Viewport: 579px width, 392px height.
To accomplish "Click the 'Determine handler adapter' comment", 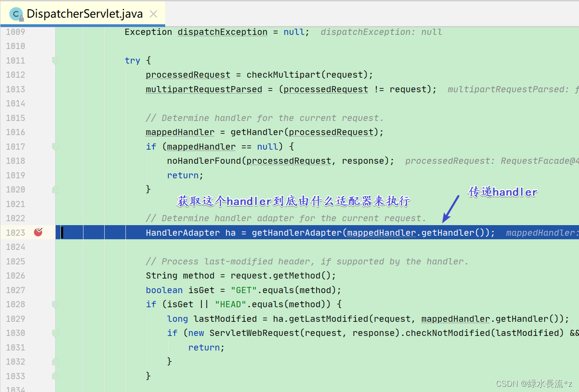I will click(x=286, y=218).
